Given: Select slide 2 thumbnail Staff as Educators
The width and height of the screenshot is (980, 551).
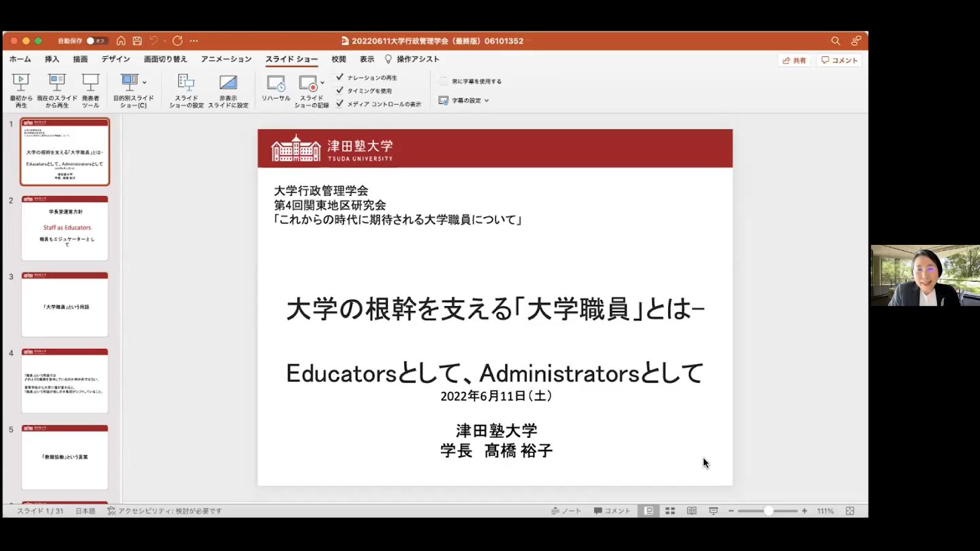Looking at the screenshot, I should click(65, 228).
